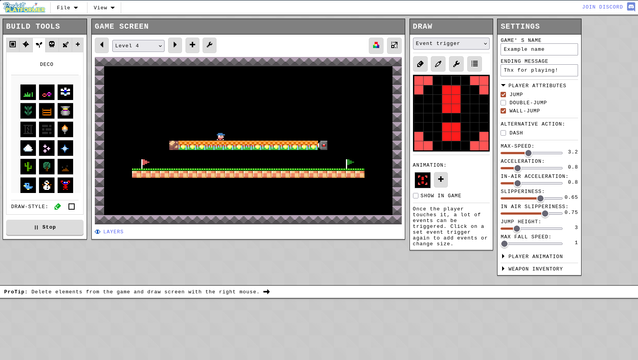Viewport: 638px width, 360px height.
Task: Select the dark brick wall deco tile
Action: point(47,129)
